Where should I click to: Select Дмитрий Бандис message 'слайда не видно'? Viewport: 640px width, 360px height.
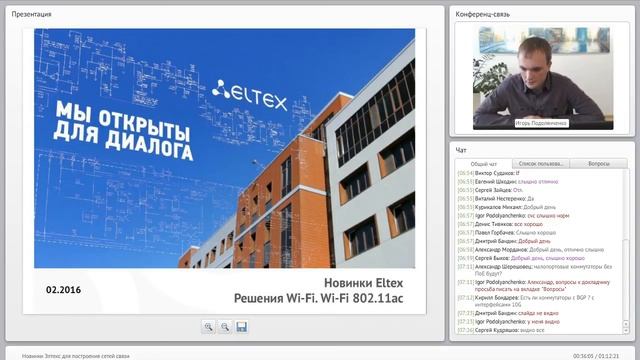coord(508,313)
